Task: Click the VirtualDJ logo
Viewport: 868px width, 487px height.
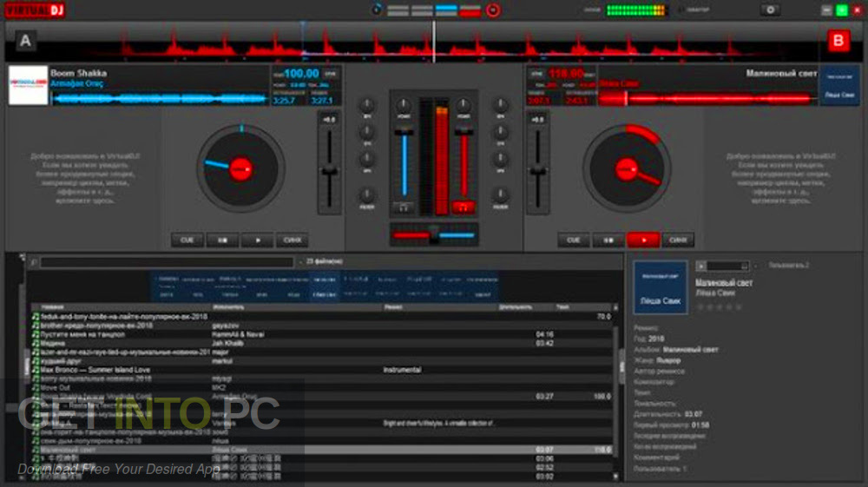Action: [x=35, y=10]
